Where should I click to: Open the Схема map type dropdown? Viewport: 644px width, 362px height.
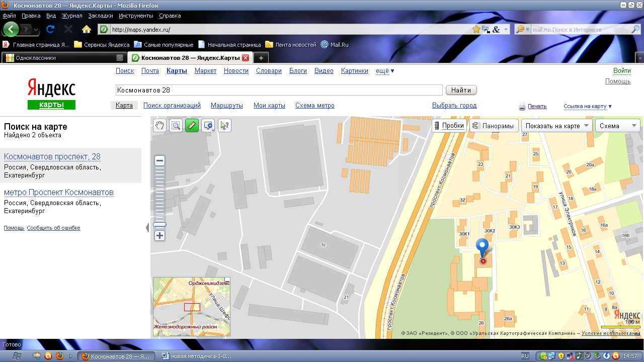(x=618, y=126)
